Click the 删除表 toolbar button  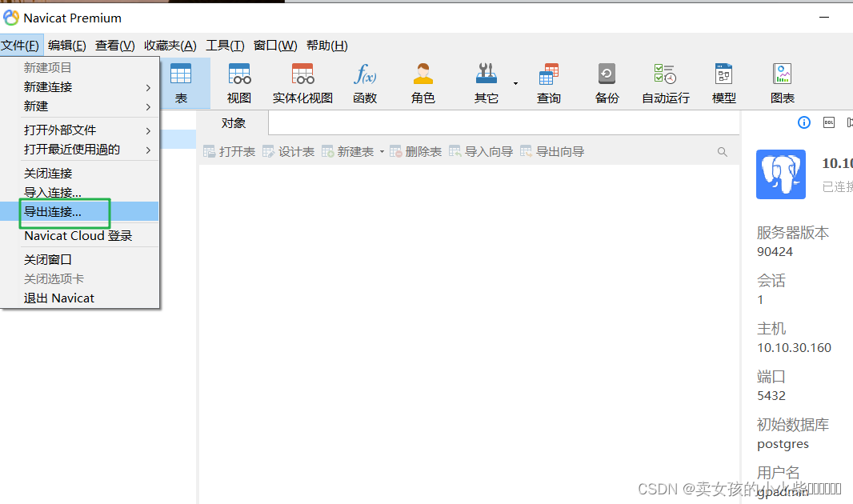click(x=415, y=151)
